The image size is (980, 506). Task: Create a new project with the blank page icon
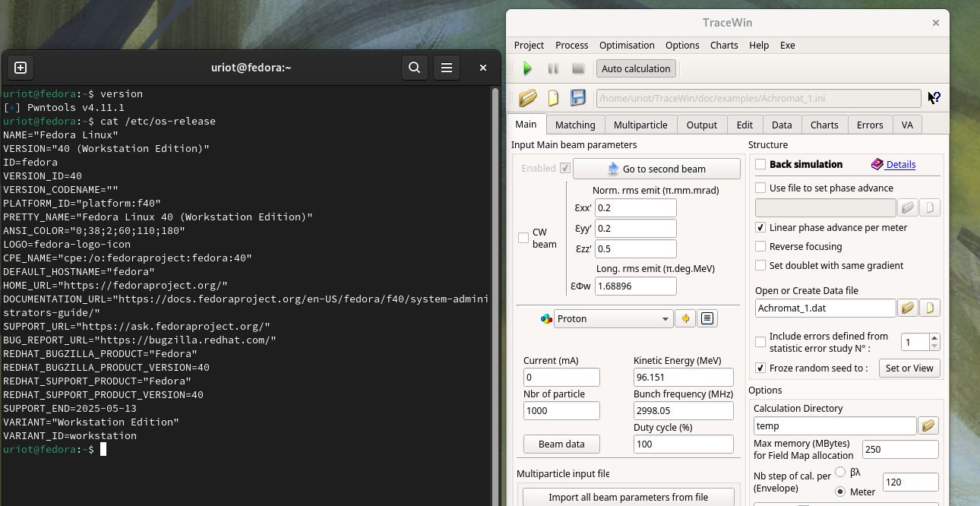coord(553,98)
